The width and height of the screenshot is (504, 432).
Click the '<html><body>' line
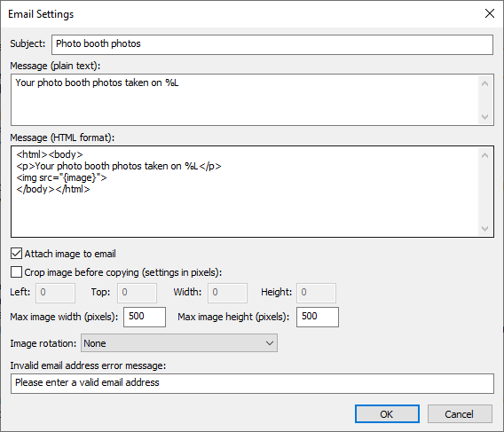50,154
